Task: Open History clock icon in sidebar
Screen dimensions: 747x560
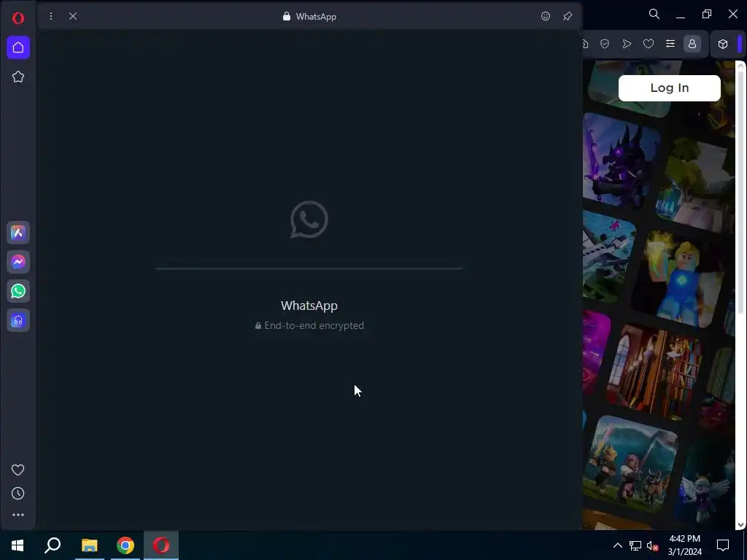Action: pyautogui.click(x=18, y=494)
